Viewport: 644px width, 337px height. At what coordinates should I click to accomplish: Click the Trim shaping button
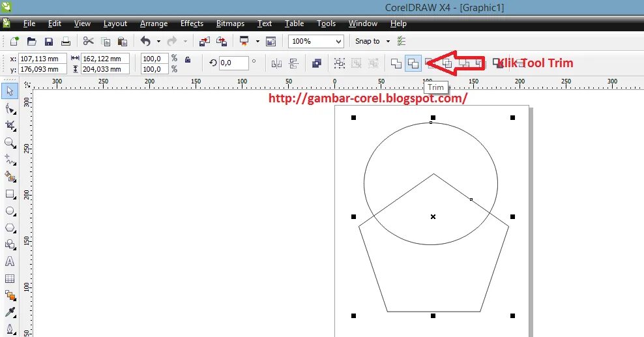point(413,63)
